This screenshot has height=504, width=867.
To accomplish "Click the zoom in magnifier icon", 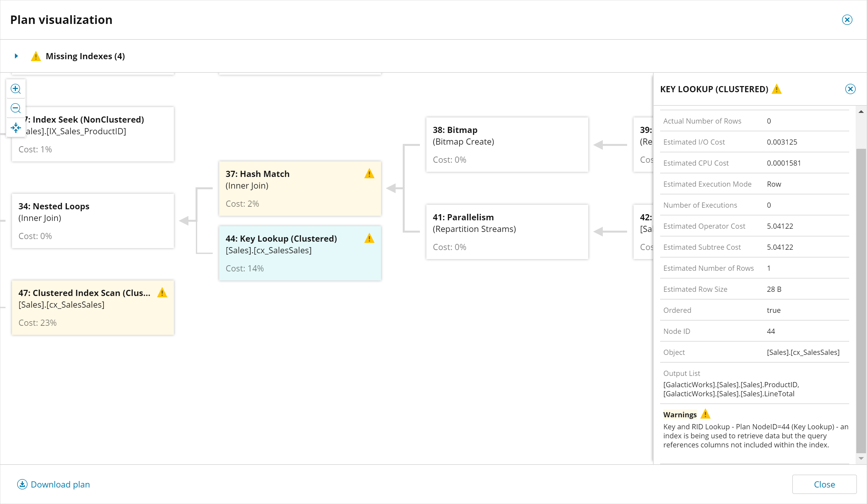I will (16, 89).
